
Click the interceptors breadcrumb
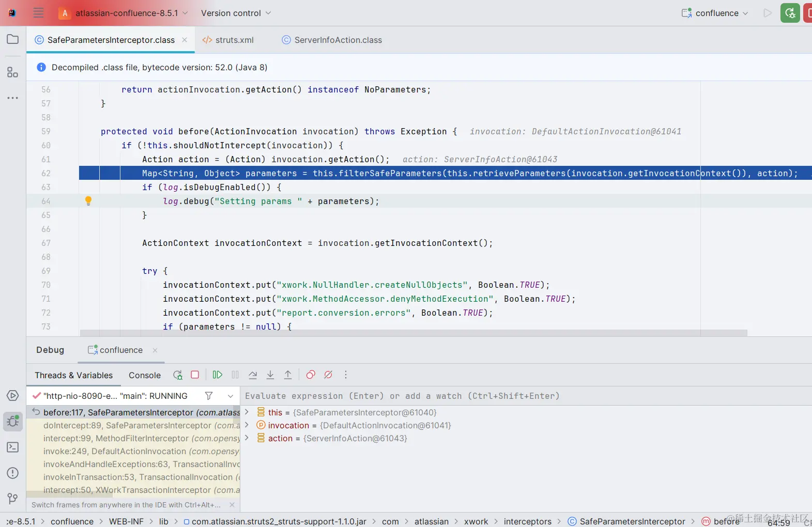528,521
